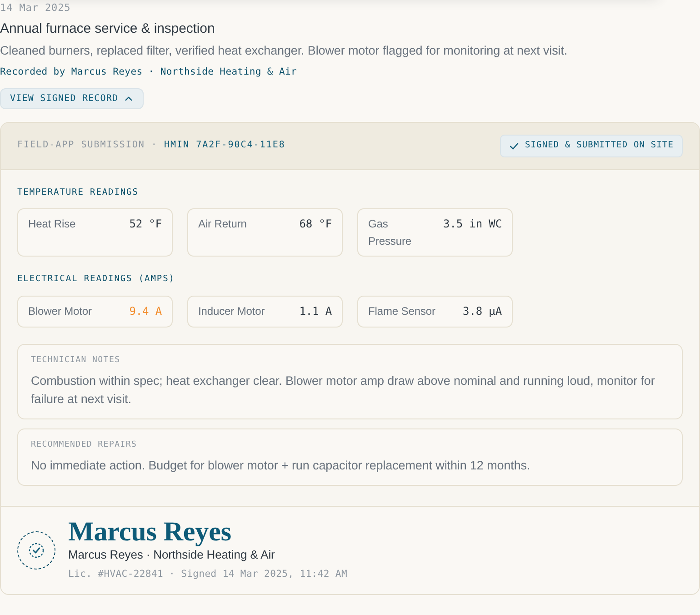Click the Electrical Readings (Amps) heading
Screen dimensions: 700x615
click(x=95, y=278)
